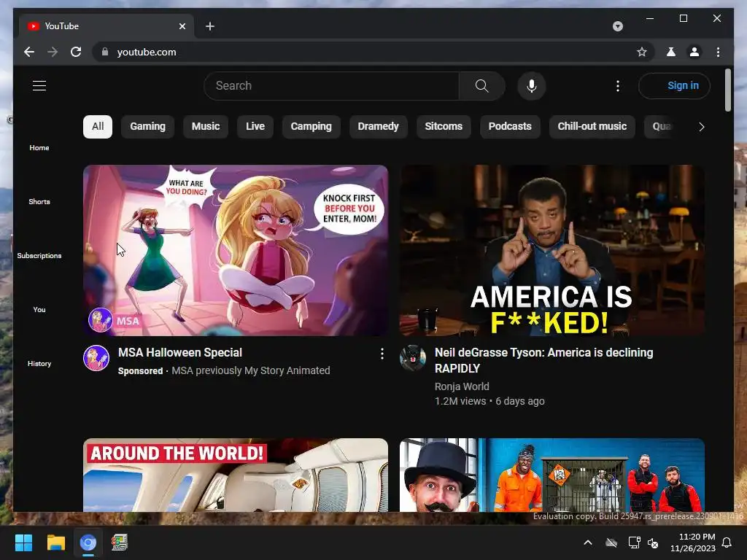This screenshot has height=560, width=747.
Task: Open clock showing 11:20 PM
Action: [693, 542]
